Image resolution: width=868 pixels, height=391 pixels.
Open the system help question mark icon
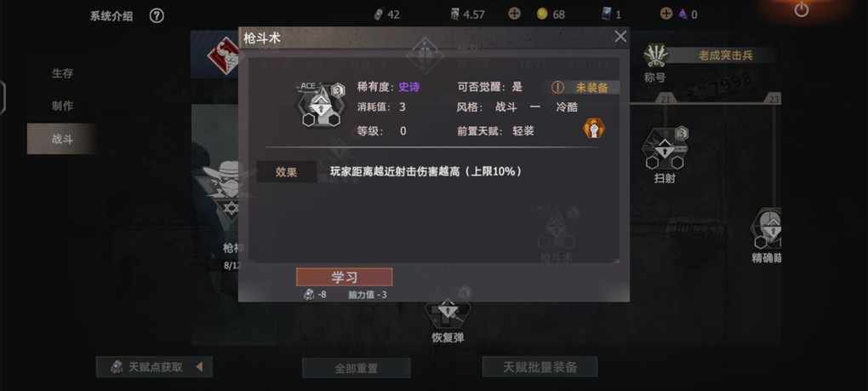[x=157, y=15]
